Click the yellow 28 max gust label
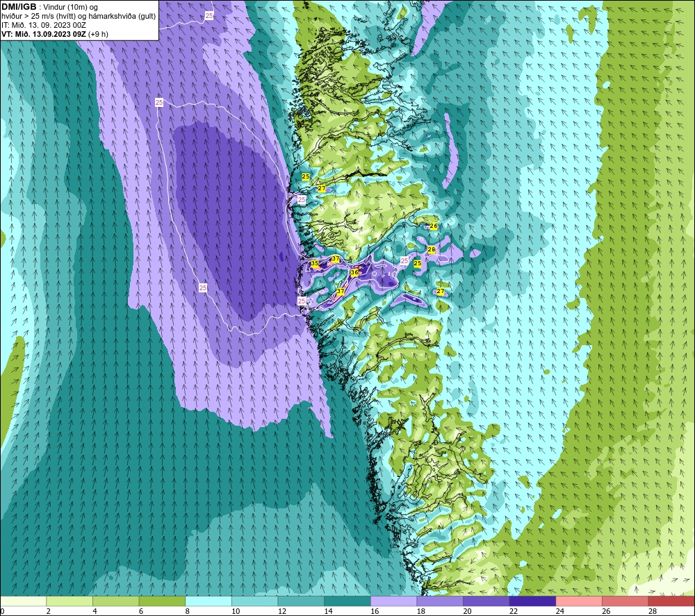Image resolution: width=695 pixels, height=616 pixels. (x=432, y=250)
